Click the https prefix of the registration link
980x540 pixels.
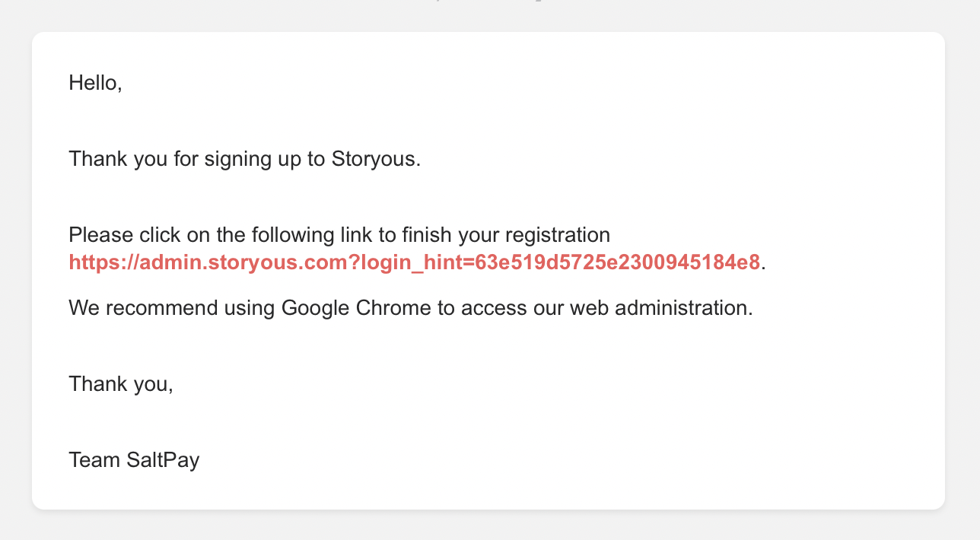[x=93, y=262]
